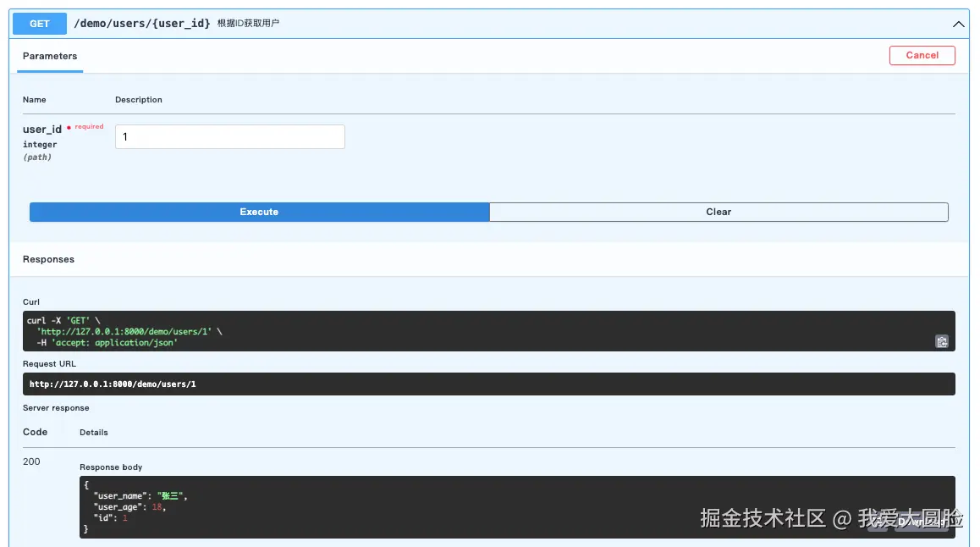Click the 200 response code
This screenshot has width=980, height=547.
coord(31,461)
